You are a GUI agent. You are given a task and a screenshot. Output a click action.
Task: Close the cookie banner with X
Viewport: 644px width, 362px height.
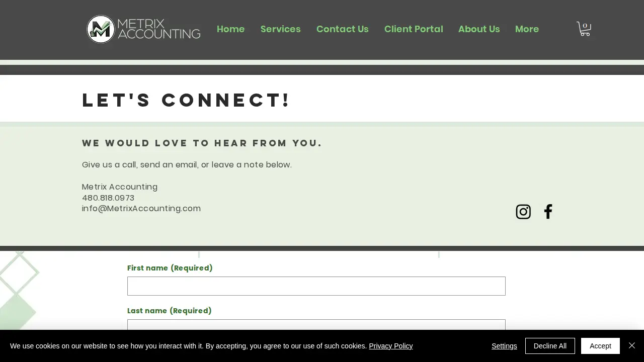(632, 345)
